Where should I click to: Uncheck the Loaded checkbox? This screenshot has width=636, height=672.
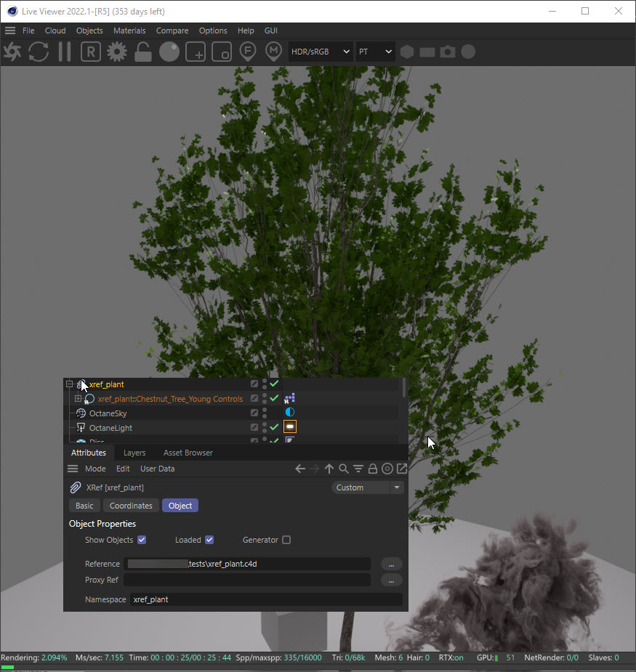(209, 540)
